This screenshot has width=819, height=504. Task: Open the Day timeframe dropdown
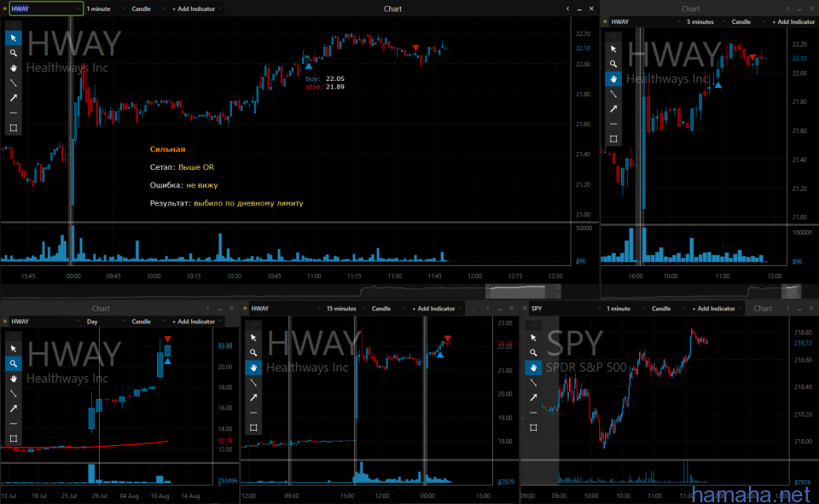point(105,322)
